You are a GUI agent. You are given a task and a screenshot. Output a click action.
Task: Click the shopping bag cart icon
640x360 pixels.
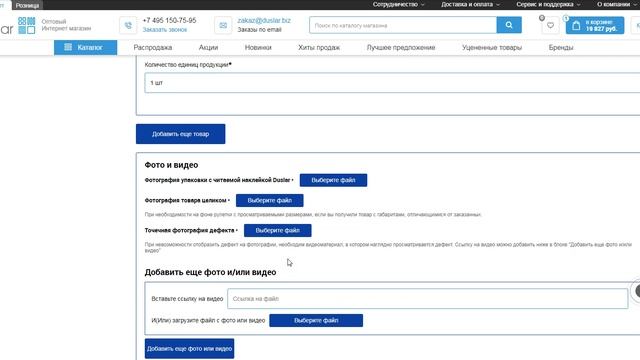click(x=576, y=26)
